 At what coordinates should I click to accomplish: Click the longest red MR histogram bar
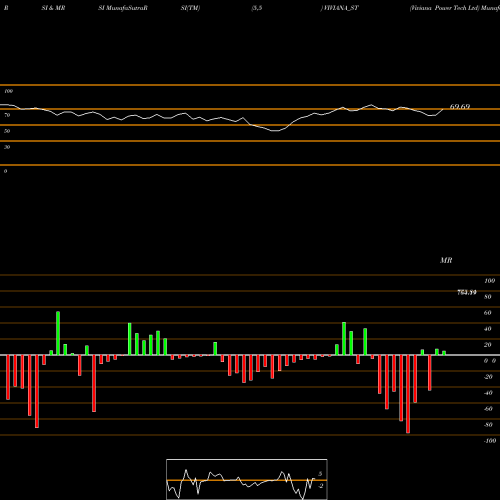point(408,394)
